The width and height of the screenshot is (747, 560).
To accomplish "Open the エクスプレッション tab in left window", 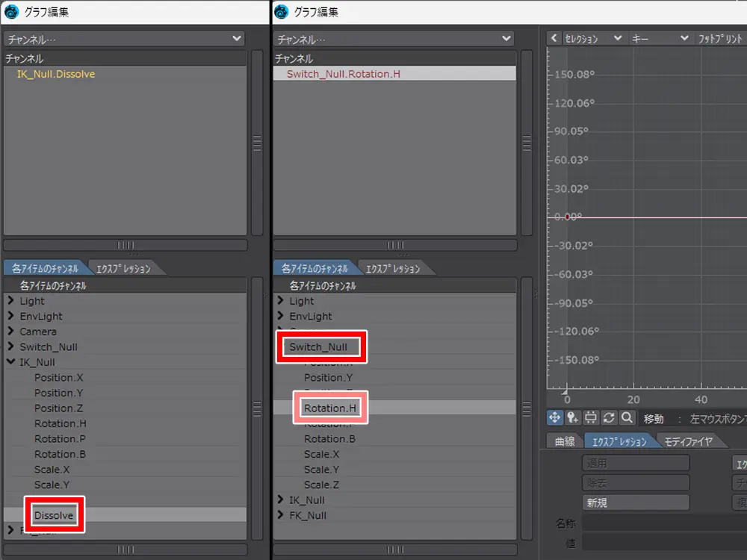I will (x=124, y=269).
